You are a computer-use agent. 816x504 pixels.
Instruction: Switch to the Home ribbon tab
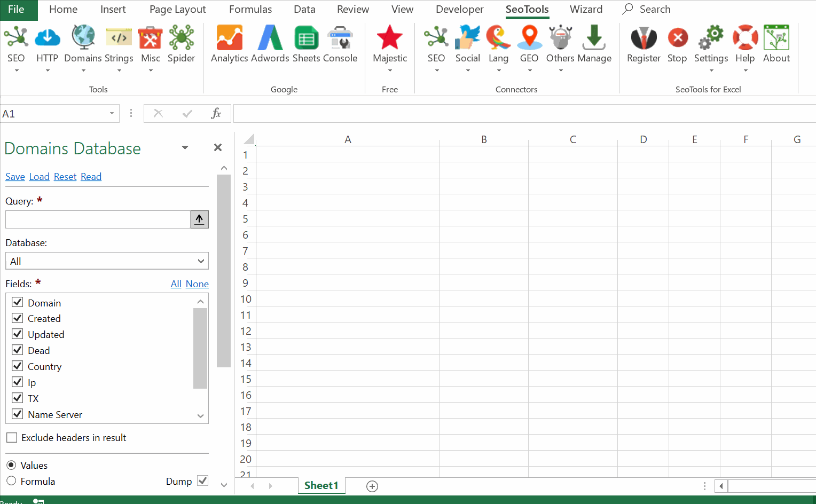(x=63, y=10)
